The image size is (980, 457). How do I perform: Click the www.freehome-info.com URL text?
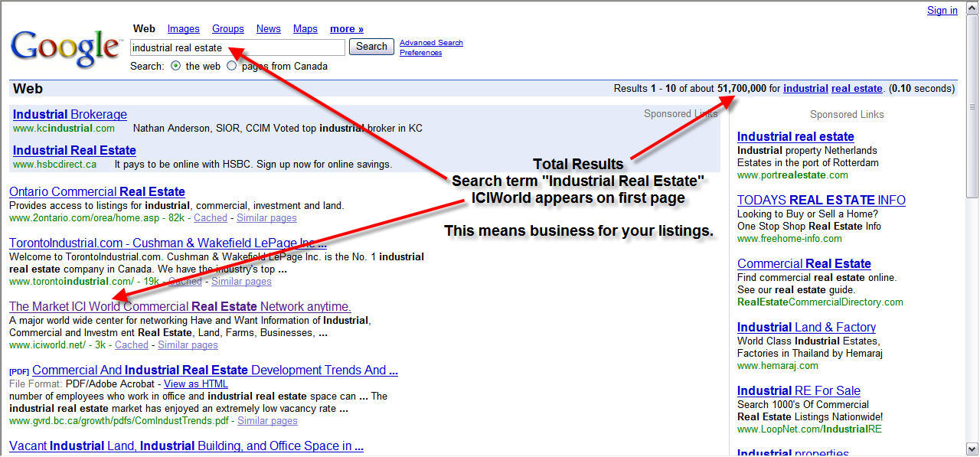(788, 239)
